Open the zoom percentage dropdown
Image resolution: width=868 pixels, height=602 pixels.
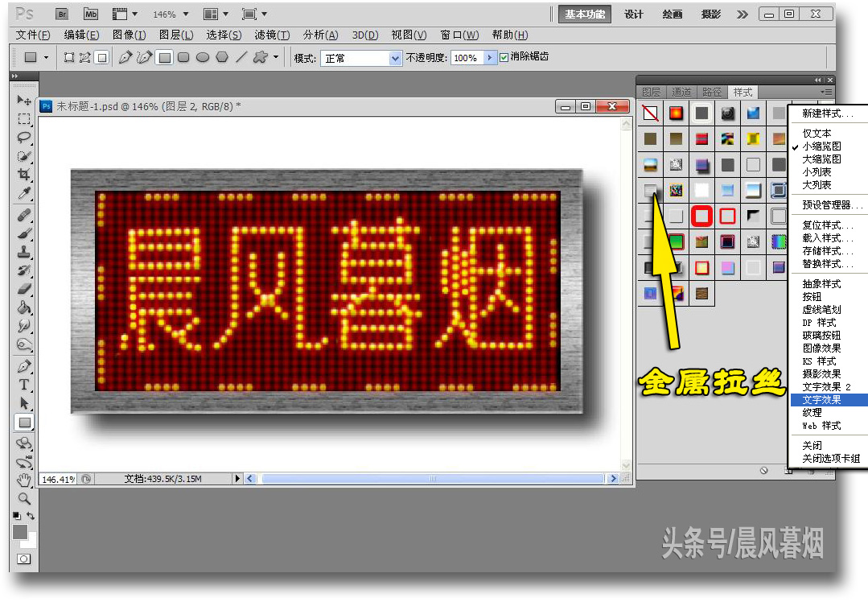click(185, 14)
